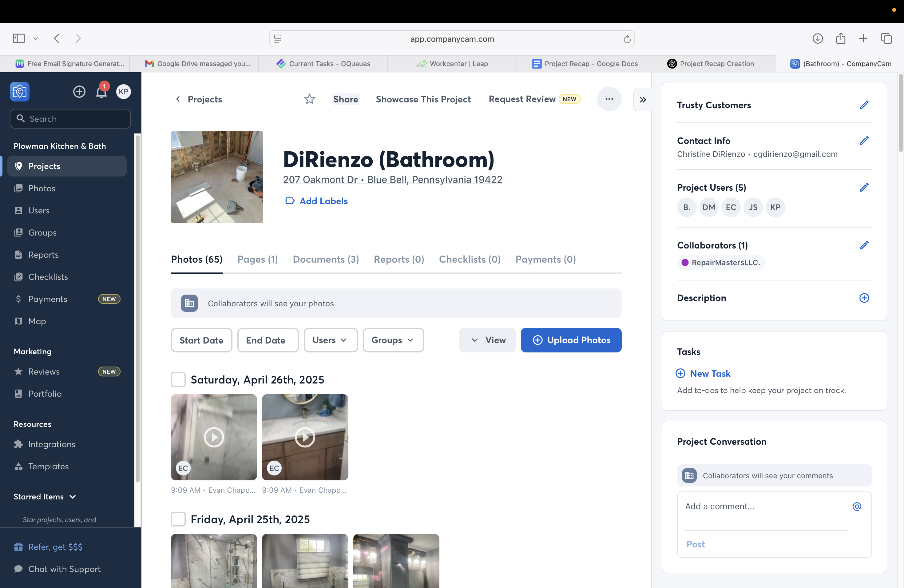
Task: Open the project cover photo thumbnail
Action: (x=217, y=177)
